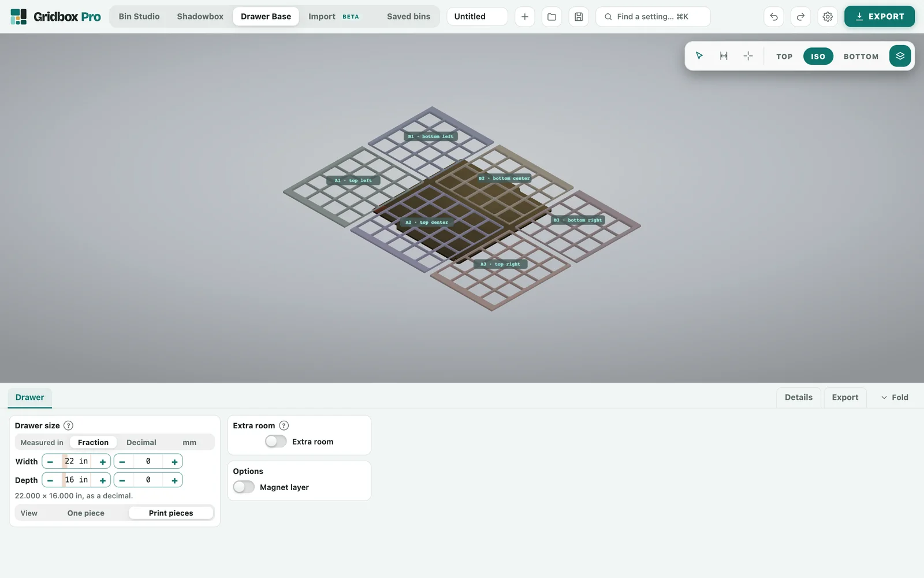Click the Width inches value field
The width and height of the screenshot is (924, 578).
pos(77,462)
